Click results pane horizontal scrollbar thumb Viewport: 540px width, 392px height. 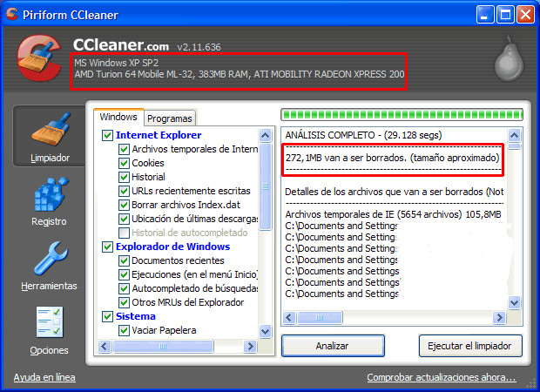pos(320,317)
